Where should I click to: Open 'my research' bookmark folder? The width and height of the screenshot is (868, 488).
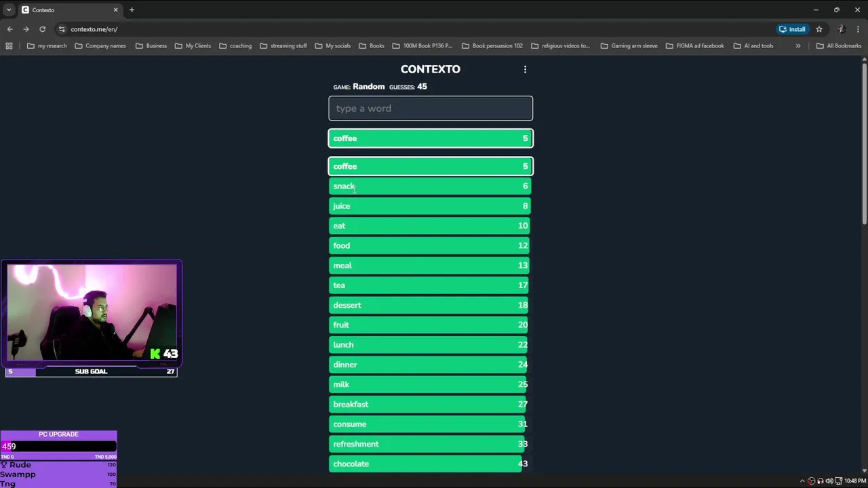coord(46,45)
